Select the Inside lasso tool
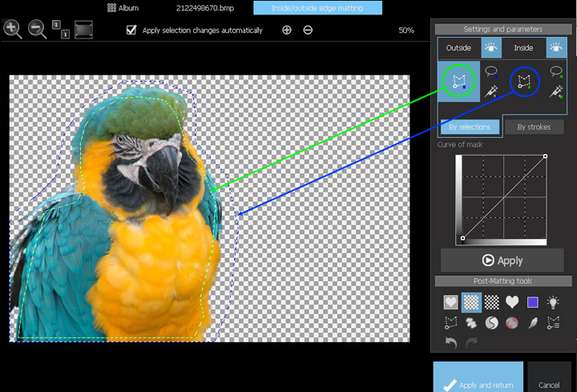Image resolution: width=577 pixels, height=392 pixels. 556,71
